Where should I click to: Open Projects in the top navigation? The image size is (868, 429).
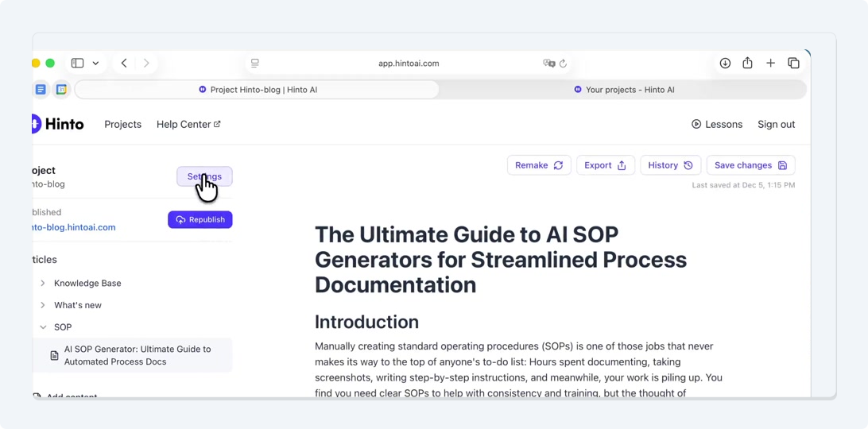tap(122, 124)
